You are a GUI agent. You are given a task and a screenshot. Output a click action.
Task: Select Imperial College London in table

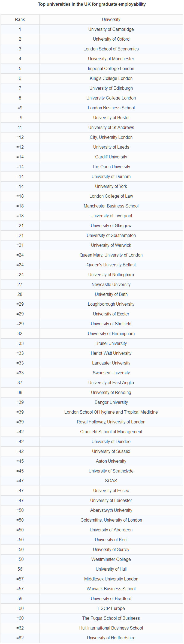[x=111, y=69]
